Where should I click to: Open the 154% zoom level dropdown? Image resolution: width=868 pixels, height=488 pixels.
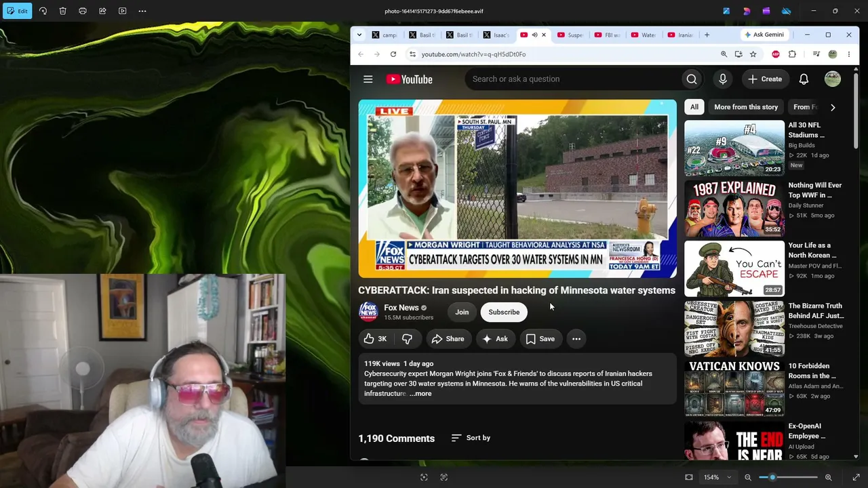717,477
